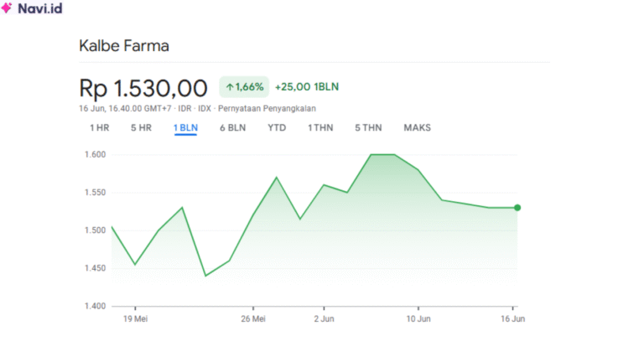Click the green up arrow in percentage badge
644x362 pixels.
[x=230, y=87]
